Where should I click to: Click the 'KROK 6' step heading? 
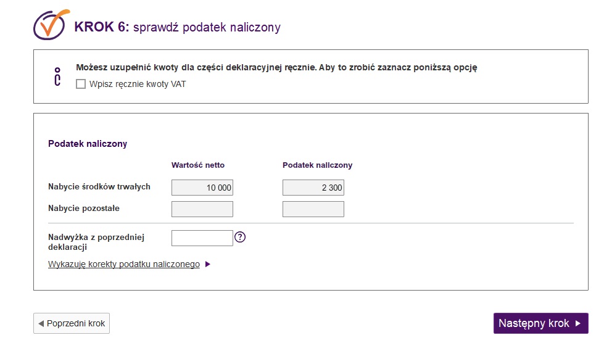(101, 27)
